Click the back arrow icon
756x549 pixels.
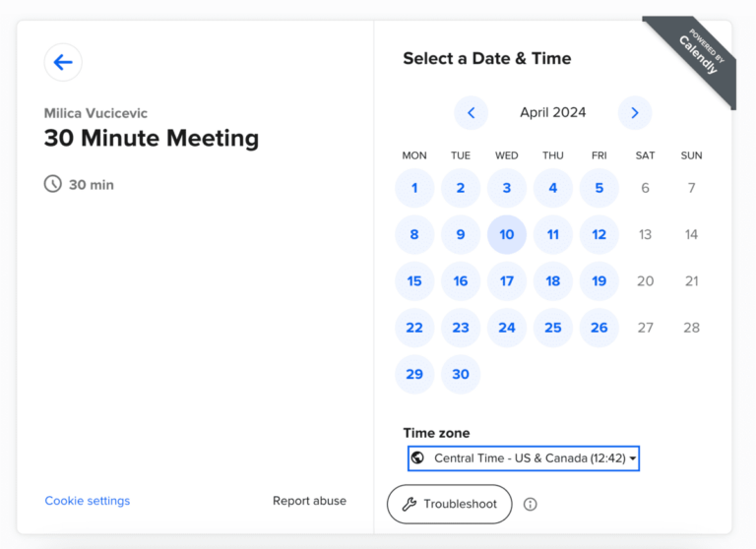tap(63, 62)
